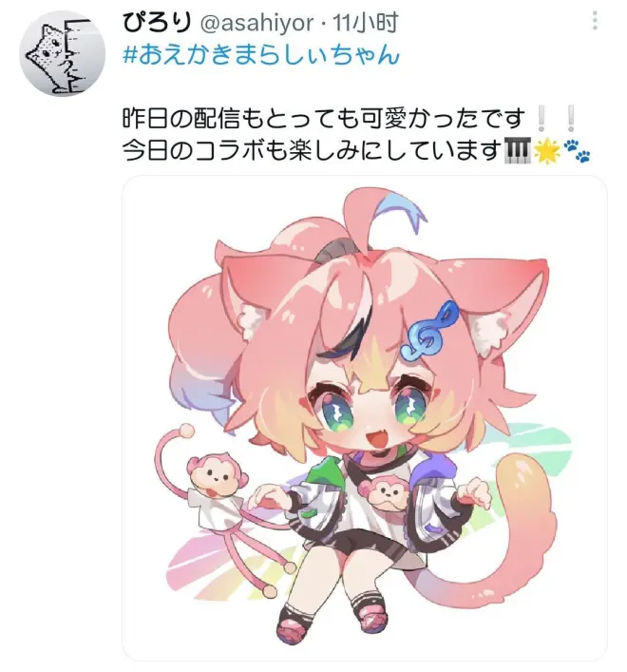Screen dimensions: 627x672
Task: Click the pink monkey plush toy
Action: coord(222,506)
